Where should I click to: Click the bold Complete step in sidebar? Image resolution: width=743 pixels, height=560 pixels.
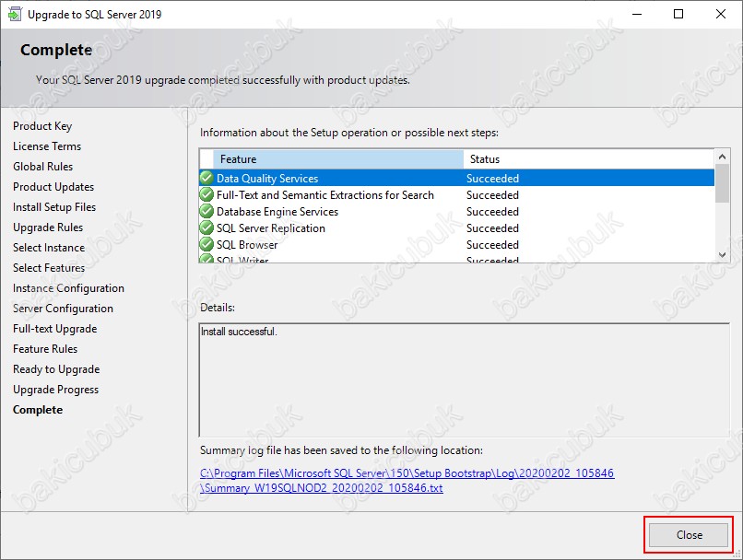[x=38, y=410]
